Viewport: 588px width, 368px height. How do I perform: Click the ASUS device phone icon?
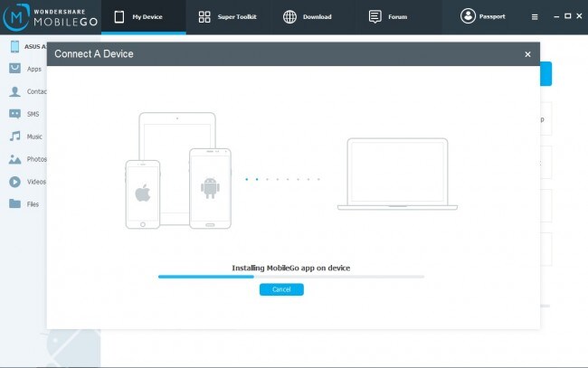tap(15, 46)
